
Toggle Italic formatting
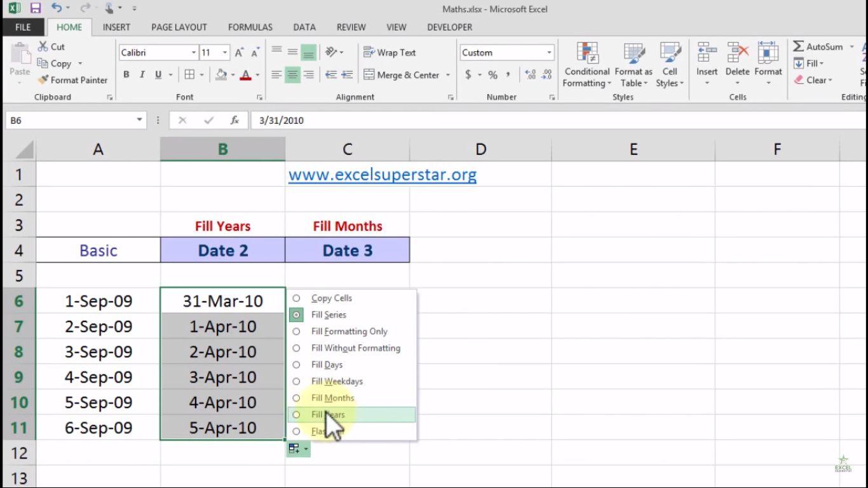[142, 74]
